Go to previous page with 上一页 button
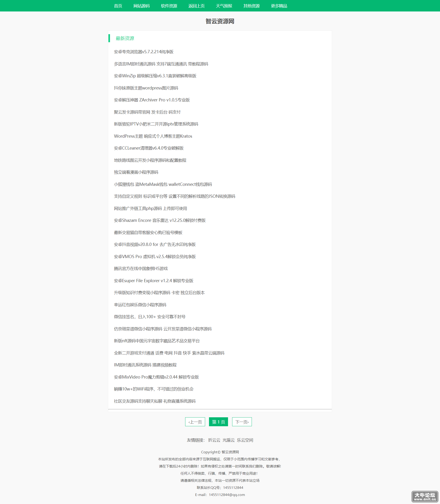The height and width of the screenshot is (504, 440). pyautogui.click(x=195, y=422)
